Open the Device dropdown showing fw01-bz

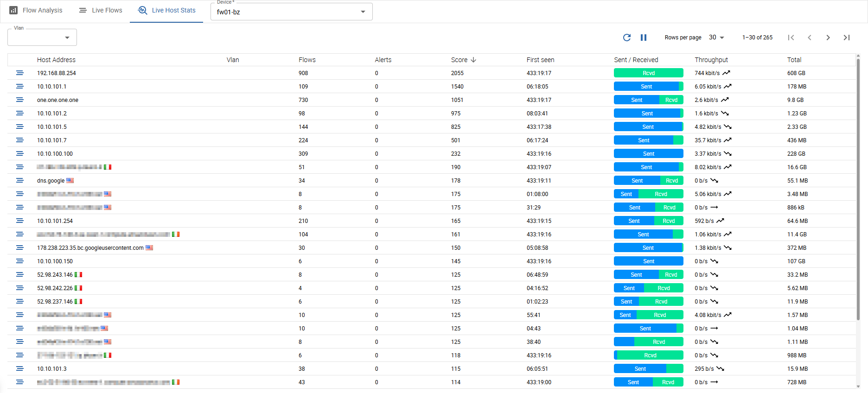(x=291, y=12)
